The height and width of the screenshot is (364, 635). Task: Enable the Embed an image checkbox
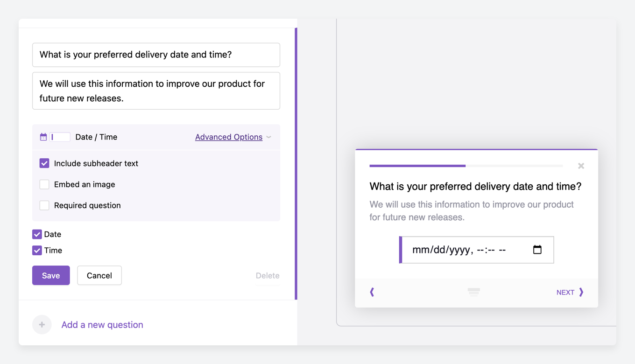(44, 184)
